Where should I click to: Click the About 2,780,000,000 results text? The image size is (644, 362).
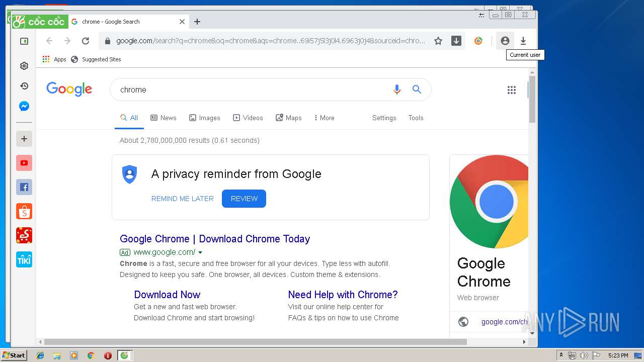click(190, 140)
